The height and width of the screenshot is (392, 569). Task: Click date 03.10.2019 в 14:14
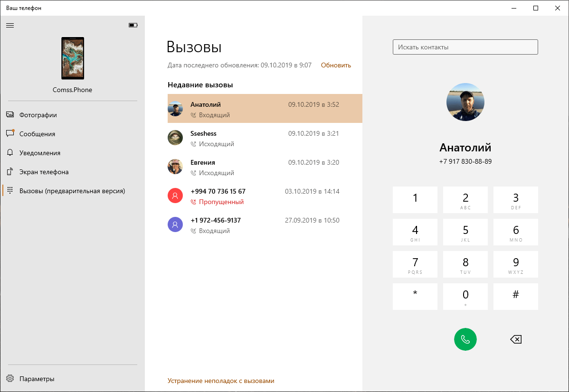(x=312, y=191)
